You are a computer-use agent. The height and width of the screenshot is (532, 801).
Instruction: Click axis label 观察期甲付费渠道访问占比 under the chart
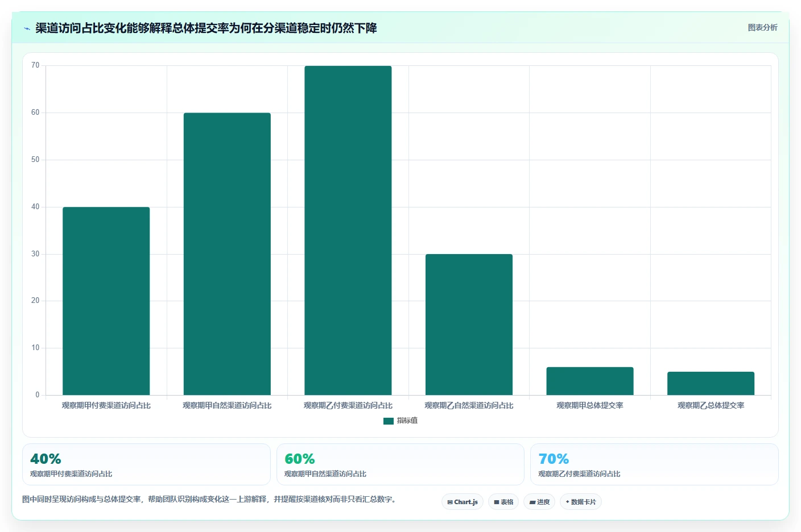tap(106, 406)
